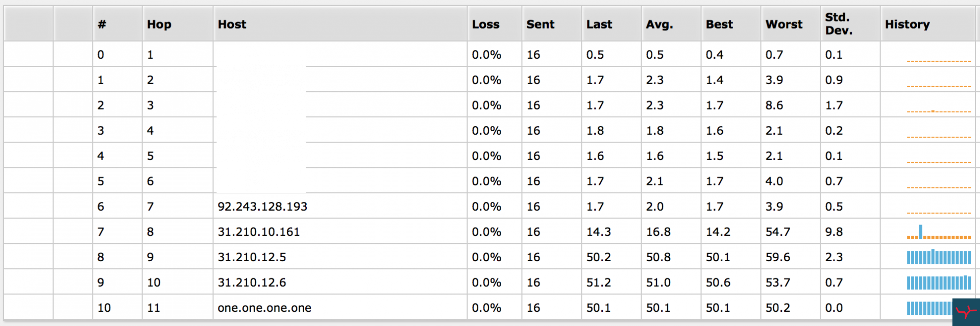The width and height of the screenshot is (980, 326).
Task: Click history graph for host 31.210.10.161
Action: (939, 233)
